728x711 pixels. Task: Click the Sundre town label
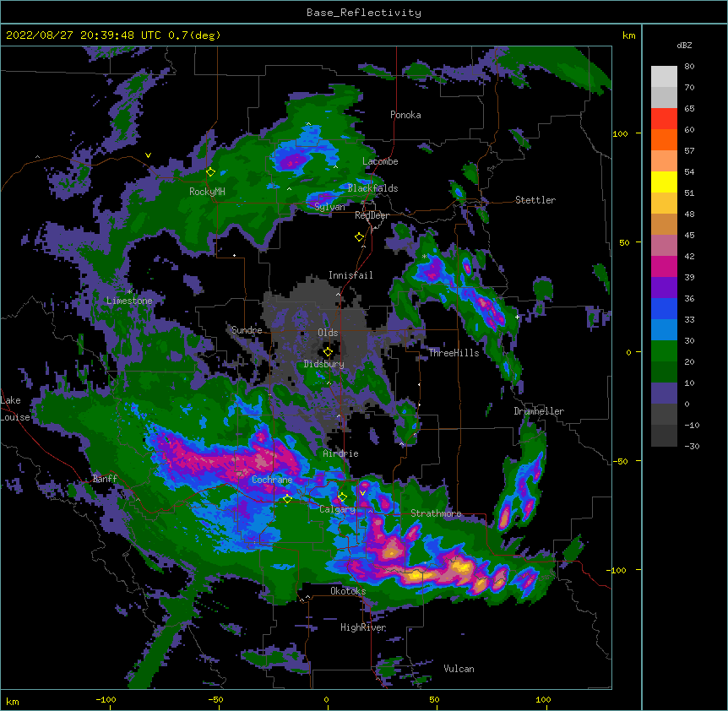click(x=247, y=330)
